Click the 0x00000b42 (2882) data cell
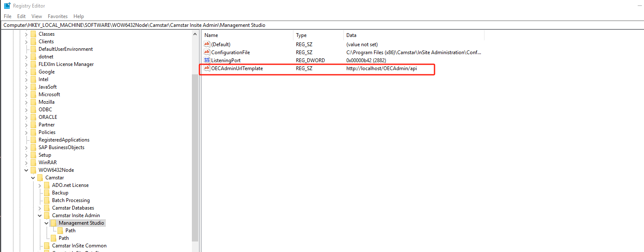Screen dimensions: 644x252 pos(366,60)
